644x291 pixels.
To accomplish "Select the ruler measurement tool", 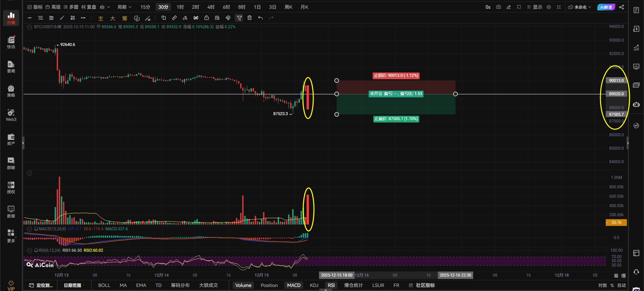I will (x=174, y=18).
